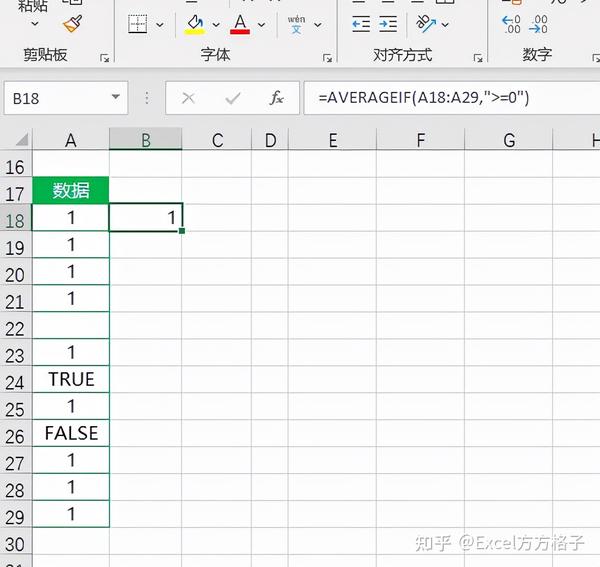Click cell A18 containing 1
Viewport: 600px width, 567px height.
pos(71,218)
